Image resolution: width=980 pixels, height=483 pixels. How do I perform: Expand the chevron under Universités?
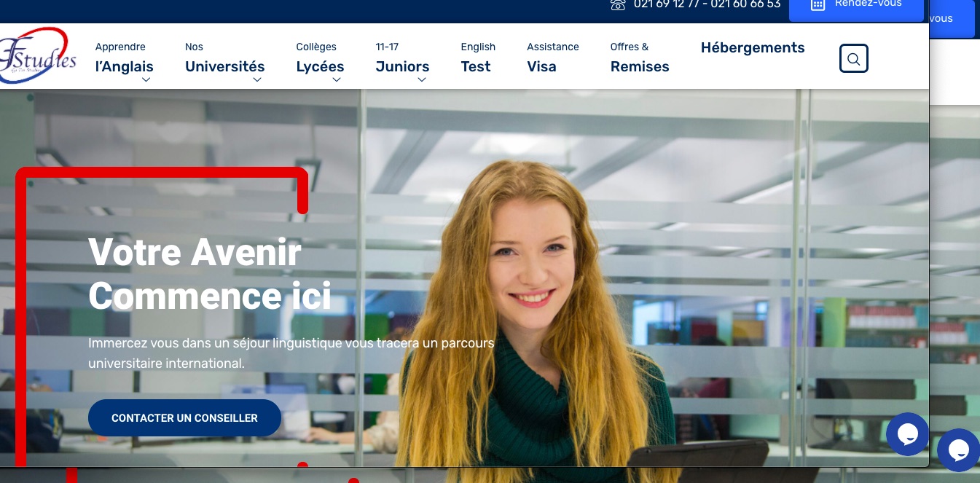[256, 80]
